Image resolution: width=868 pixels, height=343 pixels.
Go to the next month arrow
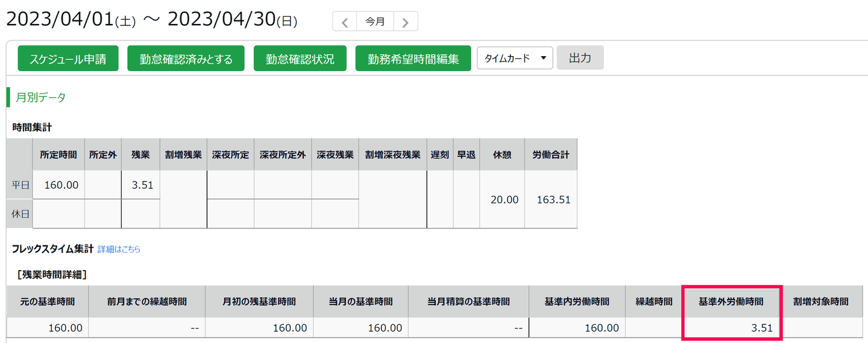pos(406,22)
